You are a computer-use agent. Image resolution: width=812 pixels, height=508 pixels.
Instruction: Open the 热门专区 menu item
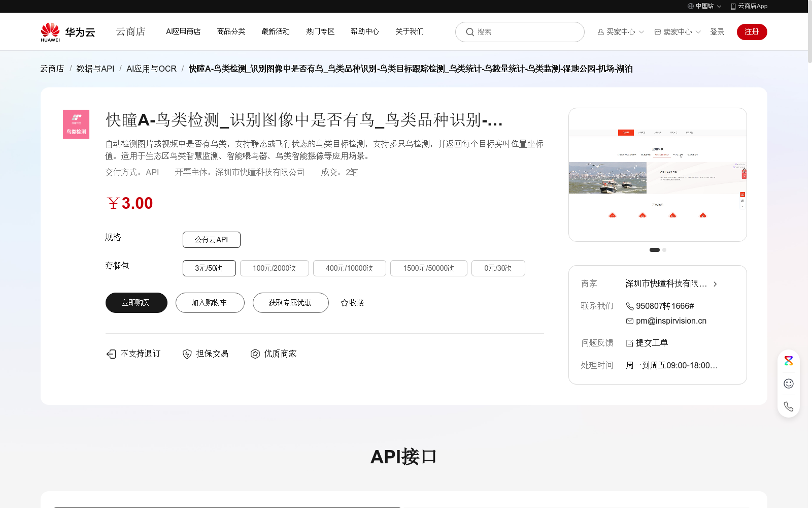point(320,31)
